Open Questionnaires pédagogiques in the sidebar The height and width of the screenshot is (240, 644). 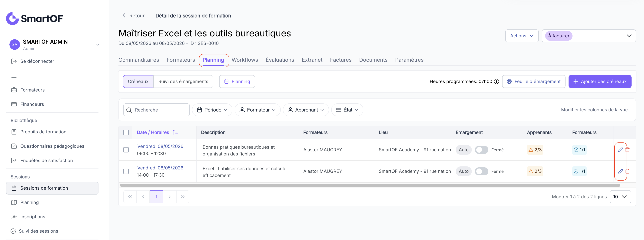52,146
